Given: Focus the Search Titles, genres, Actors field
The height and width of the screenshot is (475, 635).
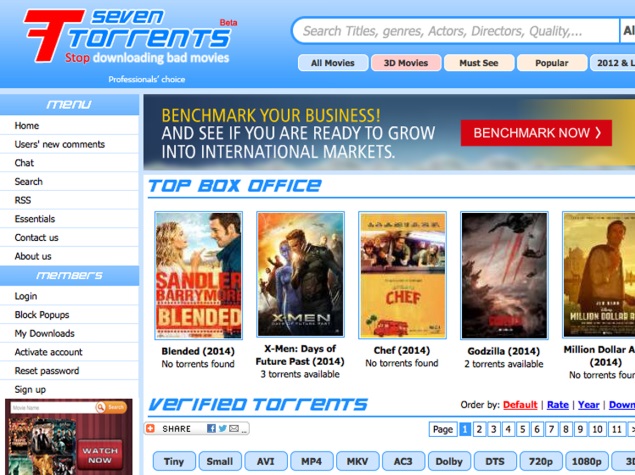Looking at the screenshot, I should [456, 31].
